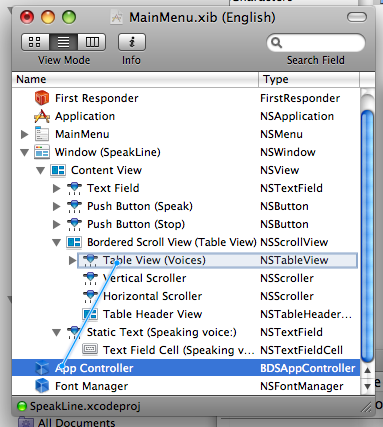Click the Font Manager cube icon
Viewport: 383px width, 427px height.
(42, 386)
